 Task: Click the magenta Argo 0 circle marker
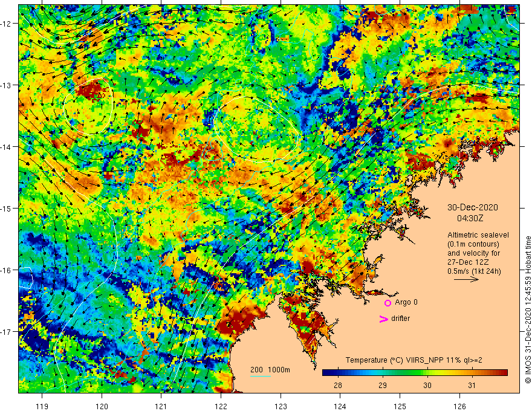point(388,303)
